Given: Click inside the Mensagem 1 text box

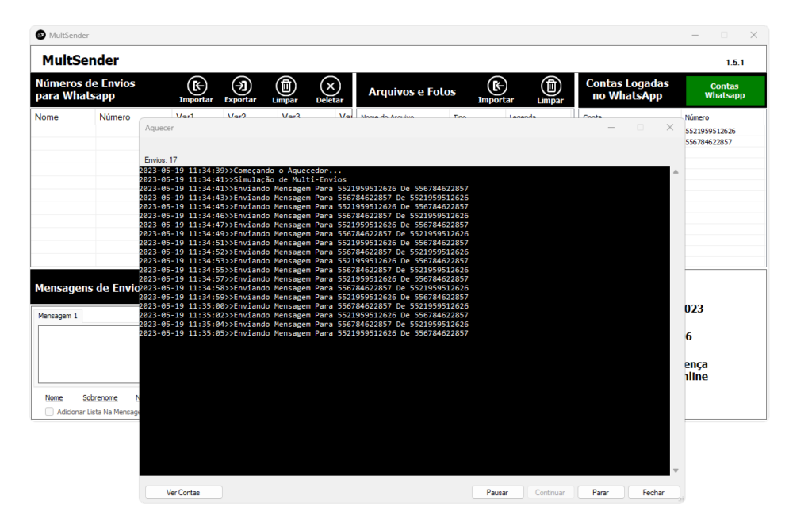Looking at the screenshot, I should tap(89, 355).
